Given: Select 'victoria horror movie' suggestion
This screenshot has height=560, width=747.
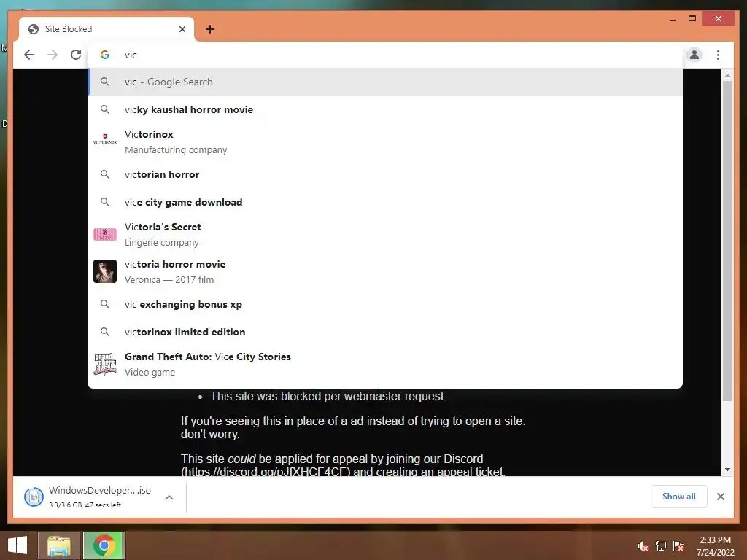Looking at the screenshot, I should point(385,271).
